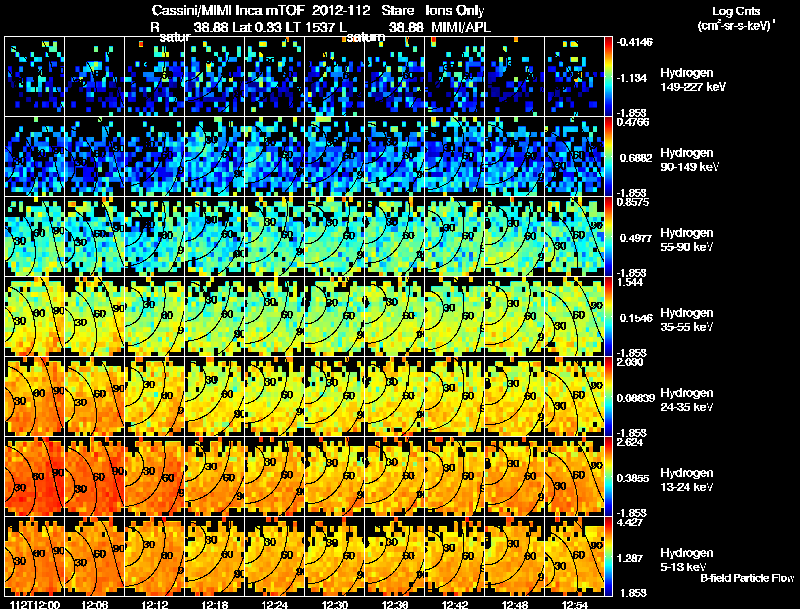The height and width of the screenshot is (609, 800).
Task: Select the 12:48 panel in 35-55 keV row
Action: 514,316
